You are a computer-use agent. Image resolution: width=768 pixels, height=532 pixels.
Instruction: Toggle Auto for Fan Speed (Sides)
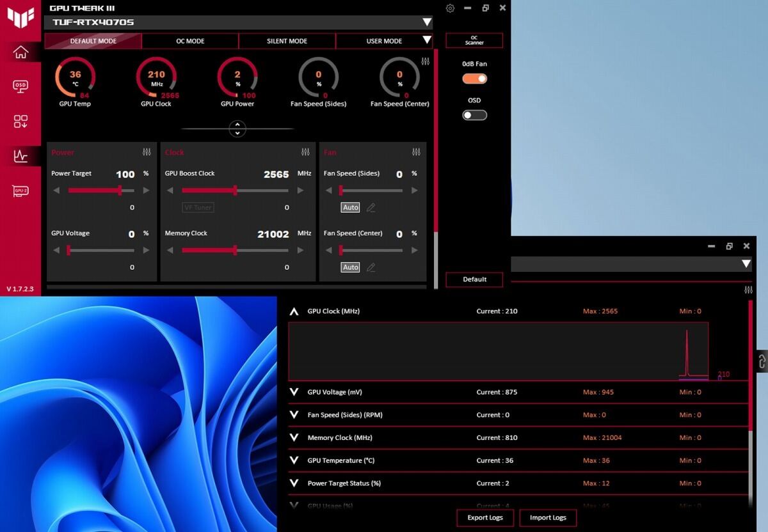coord(351,207)
